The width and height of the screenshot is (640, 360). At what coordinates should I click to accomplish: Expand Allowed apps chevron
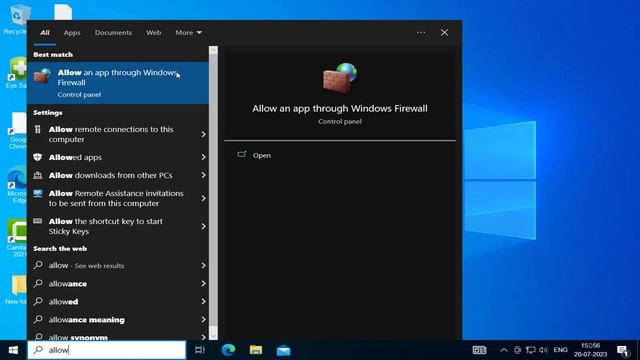pos(203,157)
